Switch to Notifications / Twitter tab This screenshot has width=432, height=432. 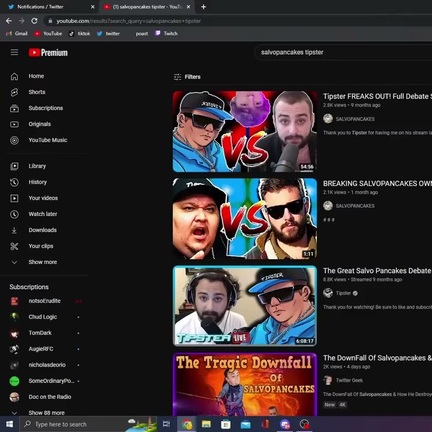(50, 7)
